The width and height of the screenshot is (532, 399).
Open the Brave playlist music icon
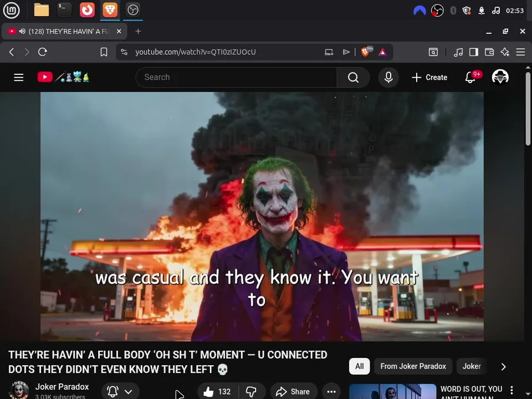pyautogui.click(x=458, y=52)
